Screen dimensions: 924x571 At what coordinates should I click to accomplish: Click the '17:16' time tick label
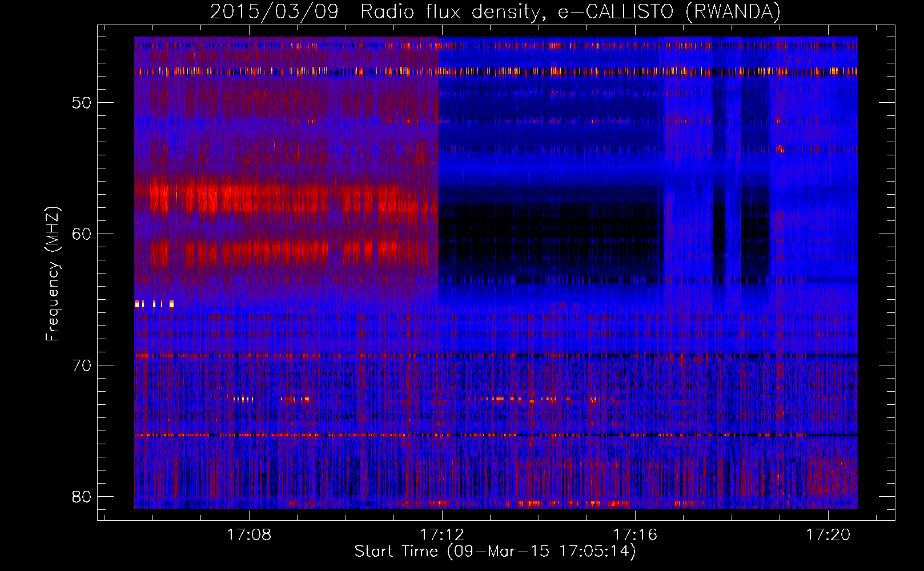(x=635, y=535)
